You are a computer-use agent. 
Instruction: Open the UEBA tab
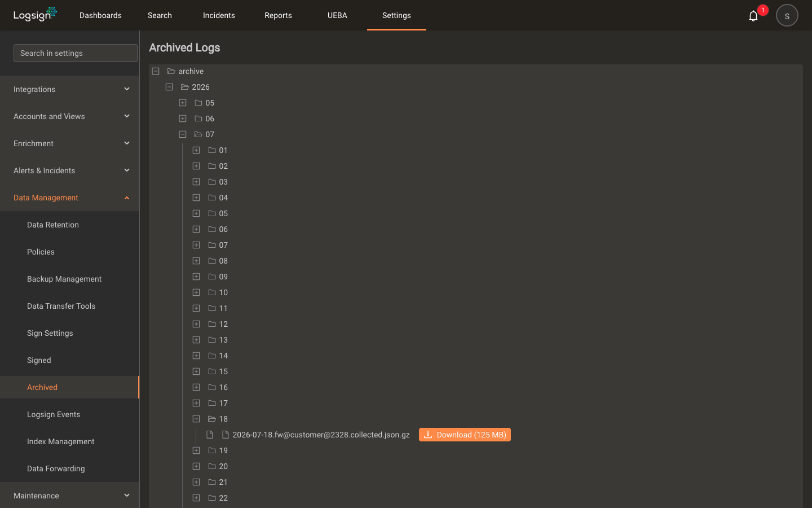[337, 15]
